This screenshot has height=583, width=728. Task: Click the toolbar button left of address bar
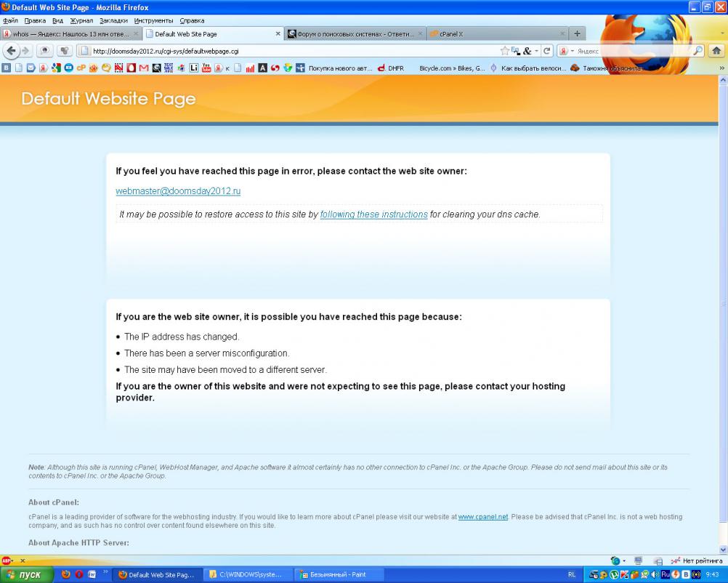(x=65, y=51)
